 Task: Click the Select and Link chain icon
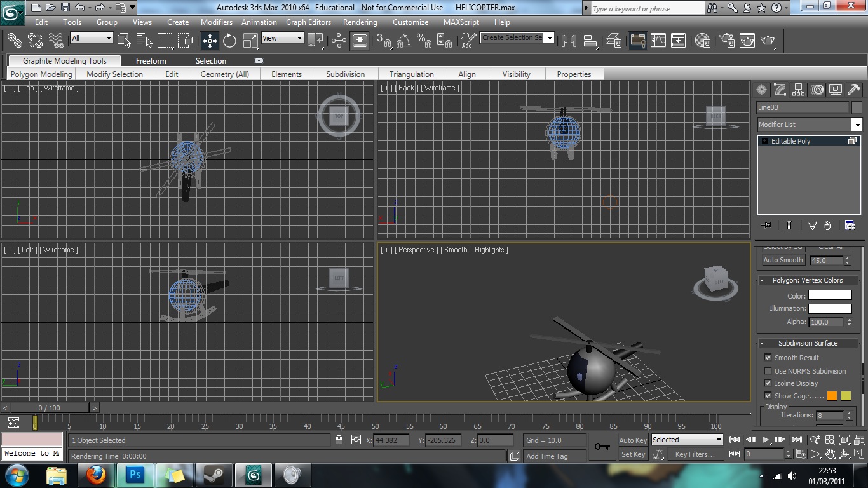click(x=14, y=41)
